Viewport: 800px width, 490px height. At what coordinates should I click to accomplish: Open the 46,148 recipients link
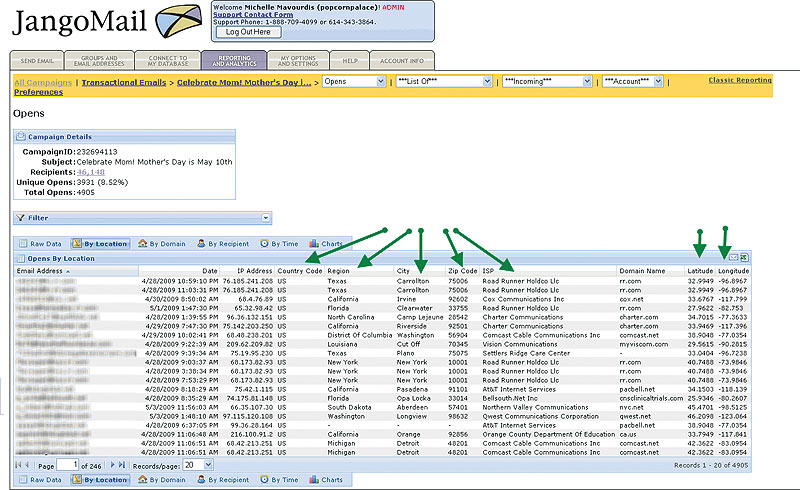90,173
